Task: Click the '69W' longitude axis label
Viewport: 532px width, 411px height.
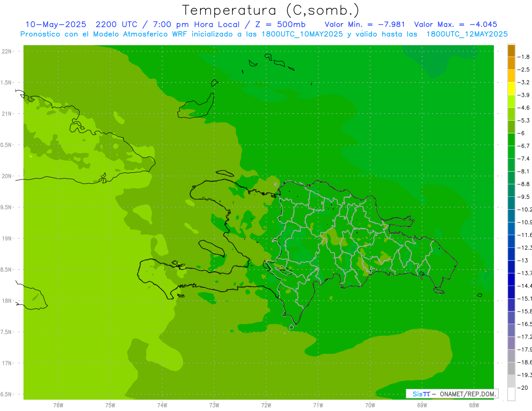Action: point(422,405)
